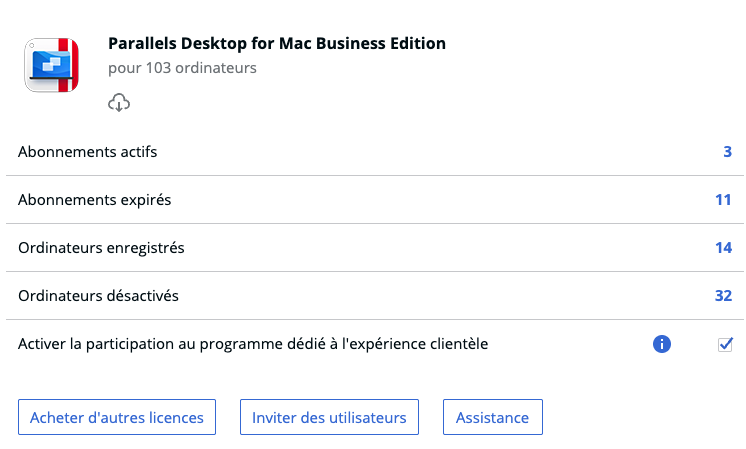Open the blue info icon for customer experience program
The image size is (746, 449).
(662, 344)
